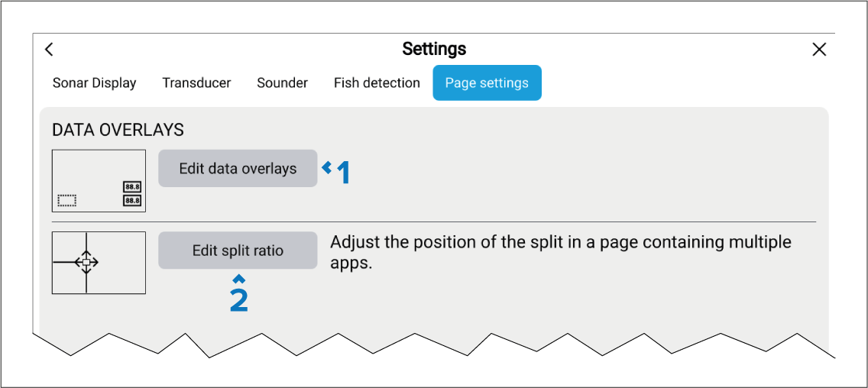Screen dimensions: 868x388
Task: Close the Settings panel with the X
Action: 819,50
